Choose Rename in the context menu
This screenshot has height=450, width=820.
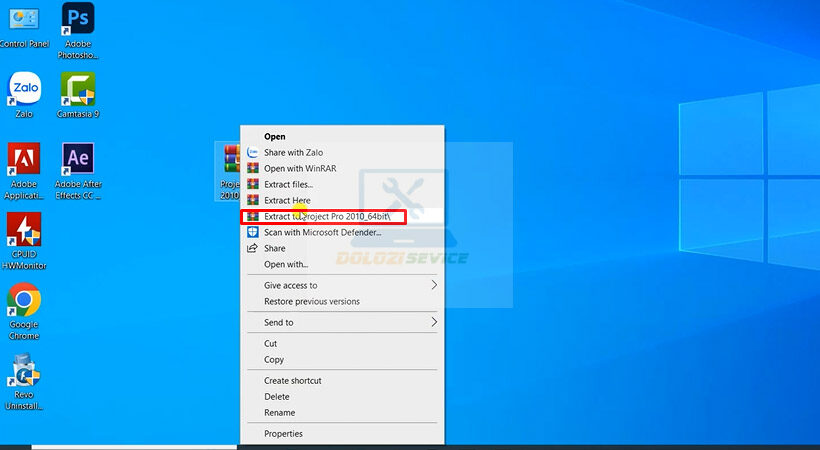pyautogui.click(x=279, y=412)
